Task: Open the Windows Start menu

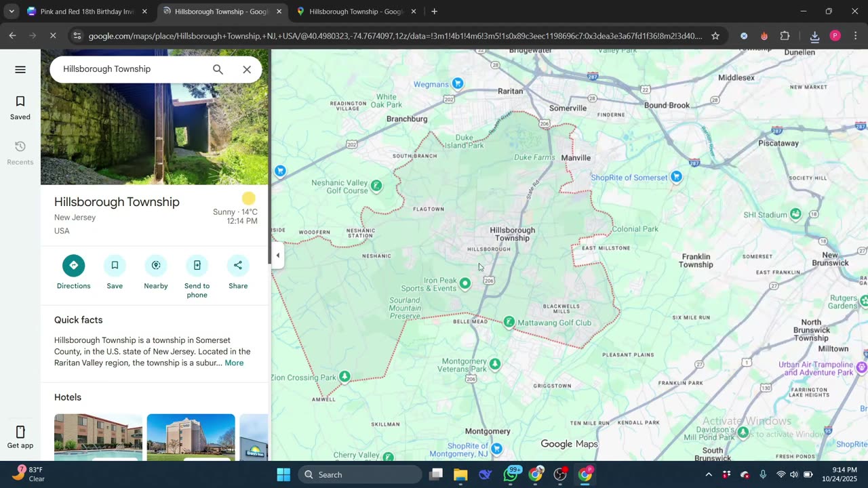Action: tap(283, 474)
